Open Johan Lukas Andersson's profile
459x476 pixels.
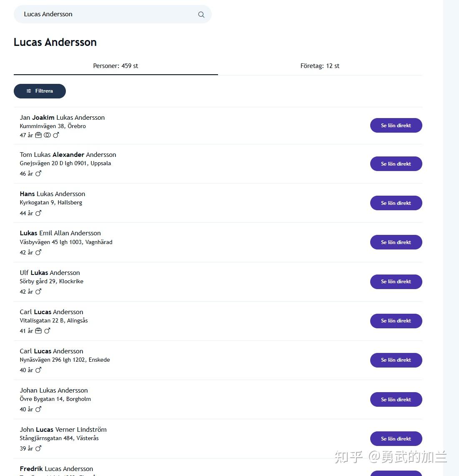54,390
